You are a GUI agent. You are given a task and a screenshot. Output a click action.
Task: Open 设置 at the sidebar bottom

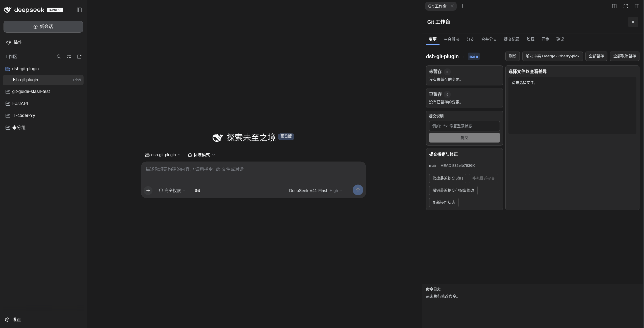coord(13,320)
